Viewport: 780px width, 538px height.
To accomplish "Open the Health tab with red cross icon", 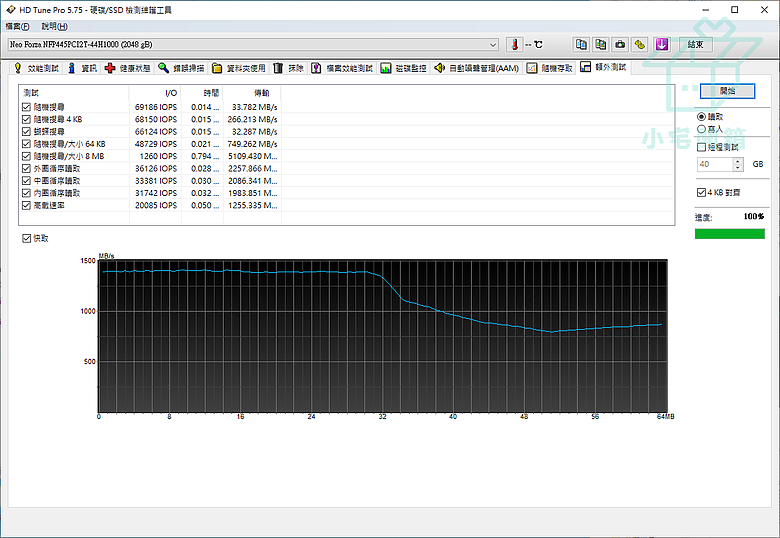I will (x=128, y=68).
